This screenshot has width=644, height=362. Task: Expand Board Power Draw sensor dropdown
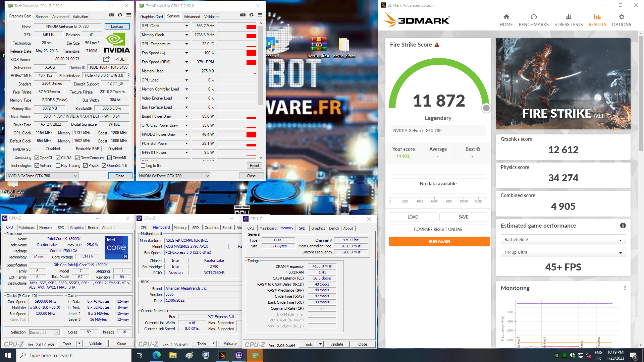tap(186, 116)
